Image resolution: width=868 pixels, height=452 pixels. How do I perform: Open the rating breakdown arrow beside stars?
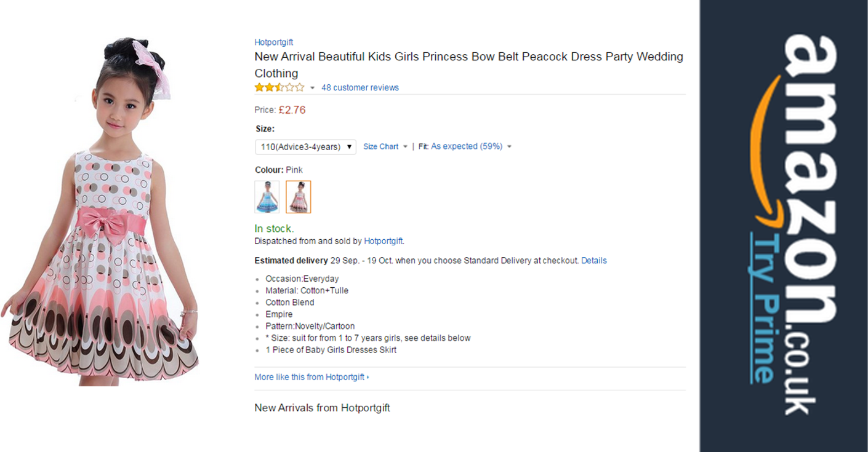tap(312, 88)
